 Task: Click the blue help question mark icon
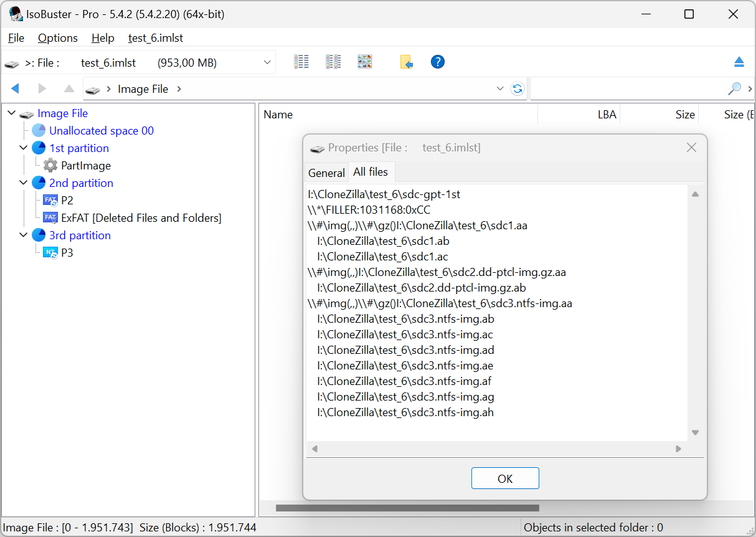click(x=438, y=62)
